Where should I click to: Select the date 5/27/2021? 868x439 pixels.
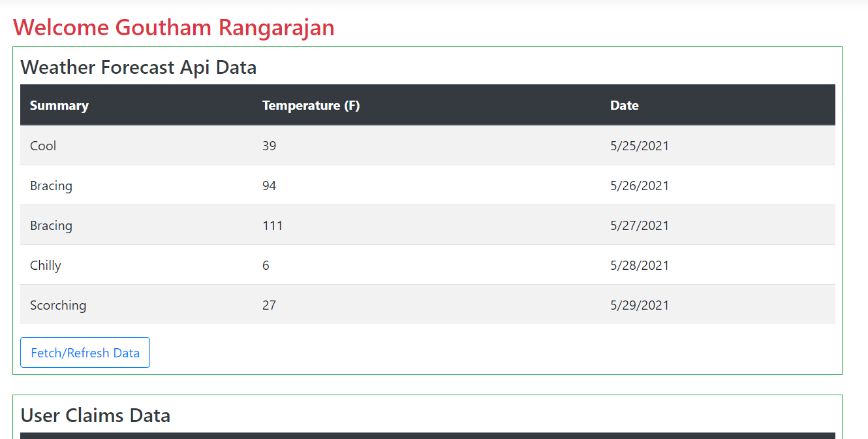pyautogui.click(x=640, y=225)
